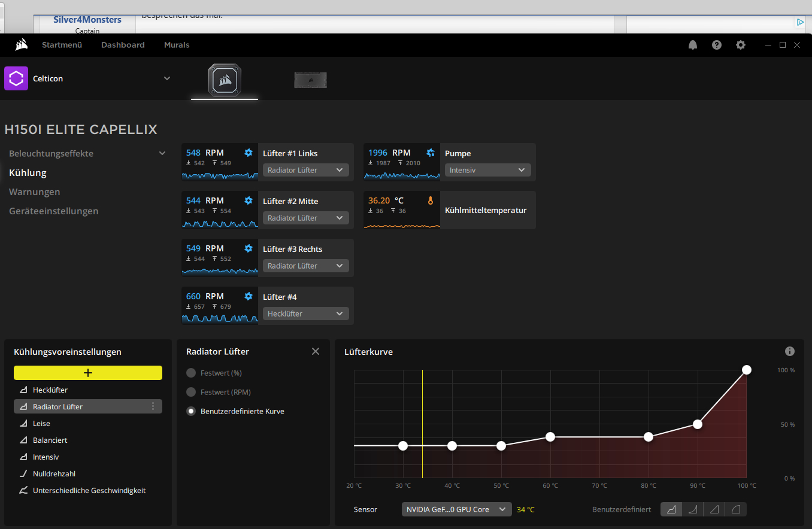Open the Lüfter #4 Hecklüfter dropdown
The width and height of the screenshot is (812, 529).
[x=305, y=314]
